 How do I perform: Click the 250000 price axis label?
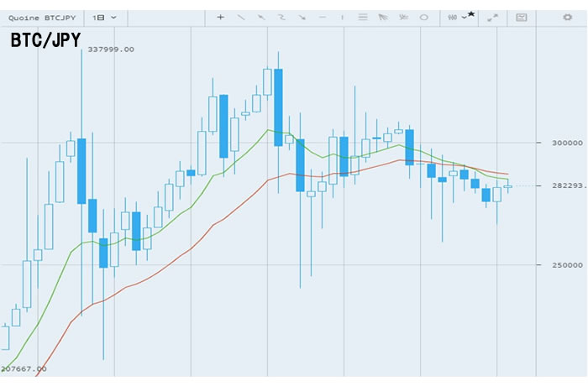click(x=567, y=265)
